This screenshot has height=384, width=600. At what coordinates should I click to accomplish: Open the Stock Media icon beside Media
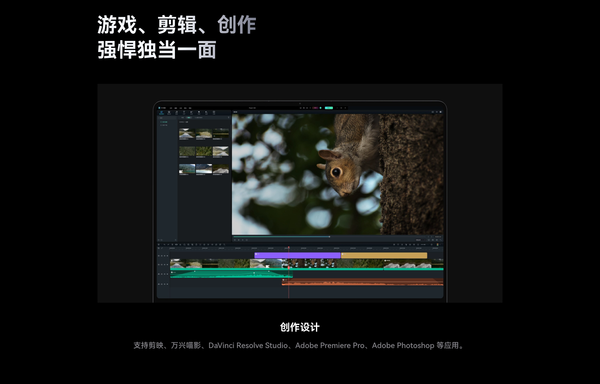[x=169, y=113]
